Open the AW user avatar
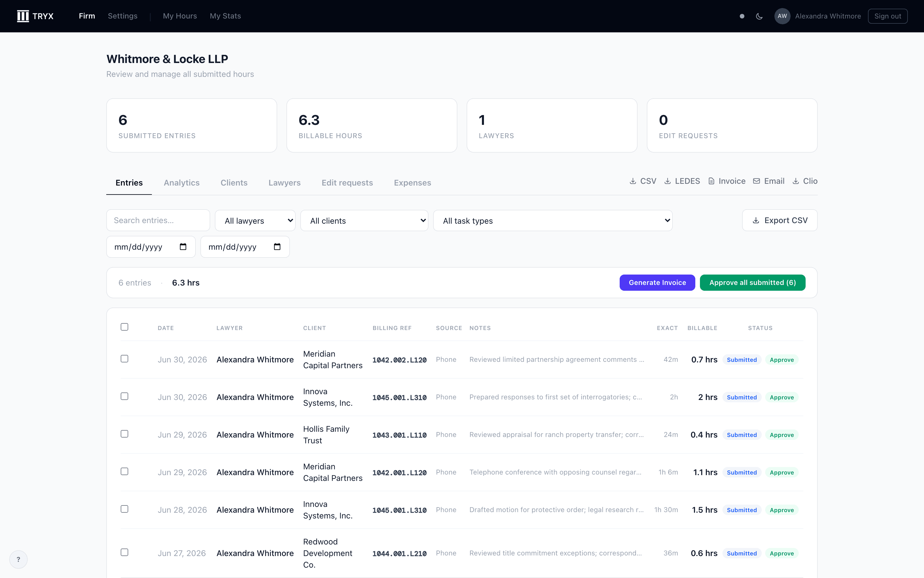 pyautogui.click(x=782, y=16)
